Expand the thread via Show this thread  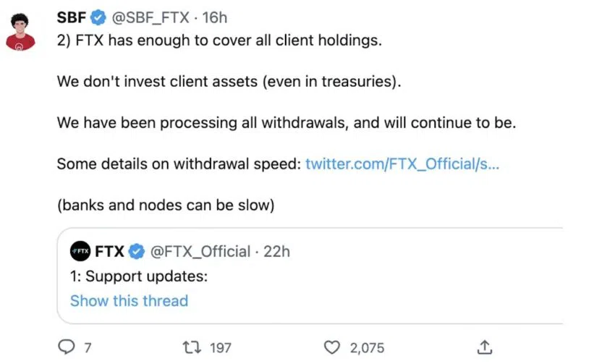(129, 300)
